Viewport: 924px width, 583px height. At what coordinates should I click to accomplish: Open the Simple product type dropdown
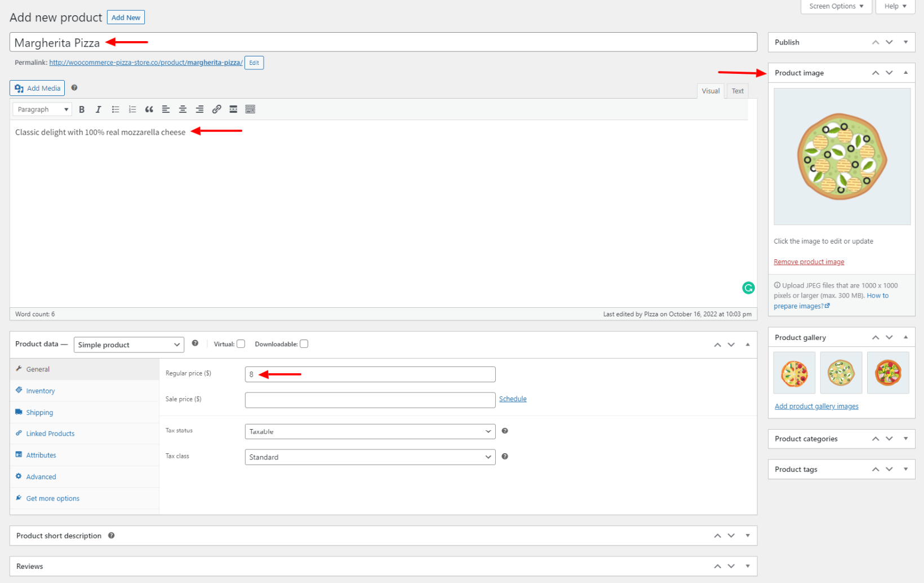pyautogui.click(x=128, y=345)
